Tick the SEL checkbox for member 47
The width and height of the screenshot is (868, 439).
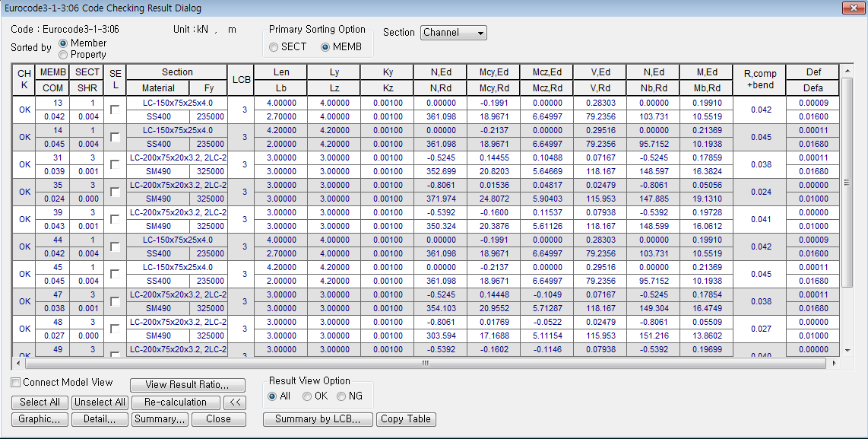click(x=115, y=301)
